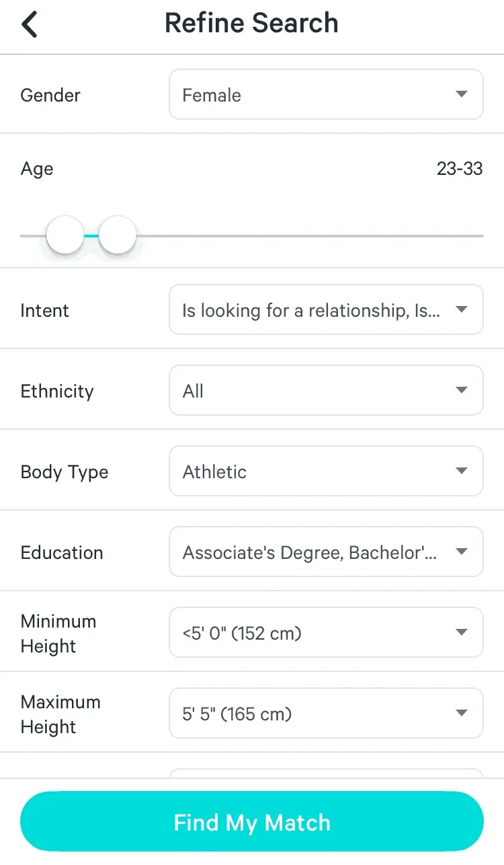Screen dimensions: 504x865
Task: Open the Education degree selector
Action: [x=326, y=552]
